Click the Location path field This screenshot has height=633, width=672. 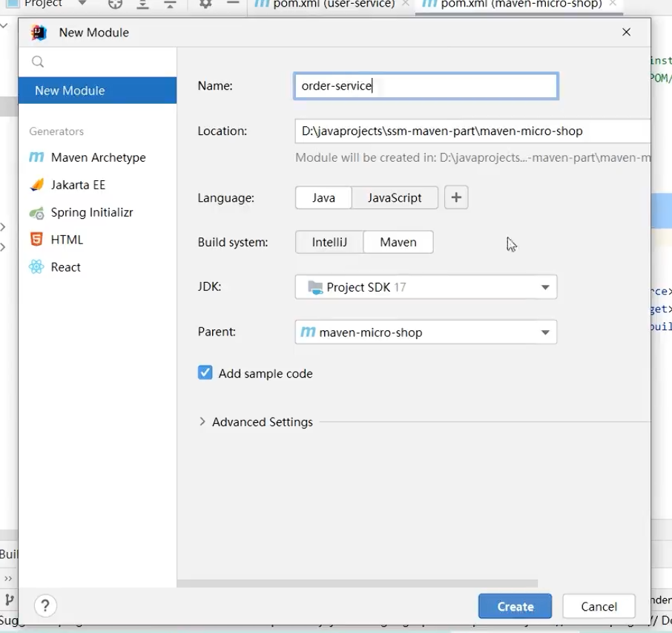(x=472, y=131)
